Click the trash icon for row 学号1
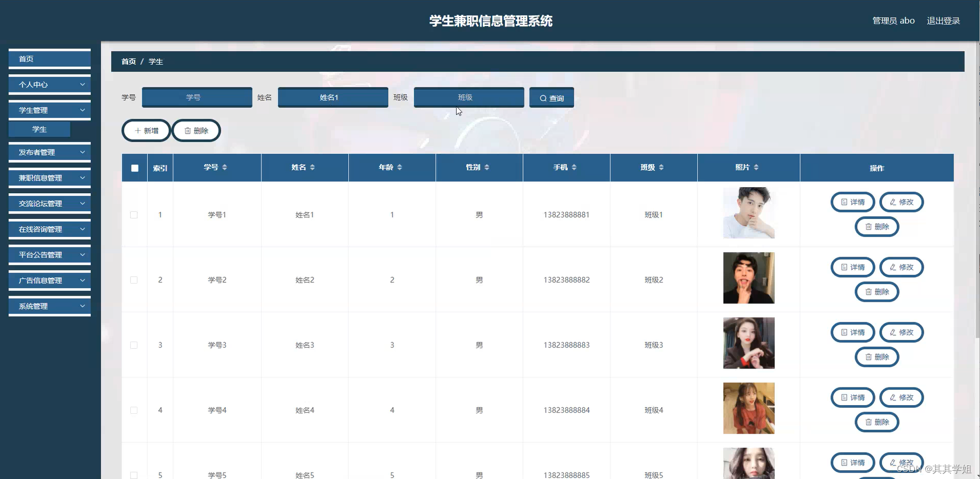This screenshot has height=479, width=980. [868, 227]
